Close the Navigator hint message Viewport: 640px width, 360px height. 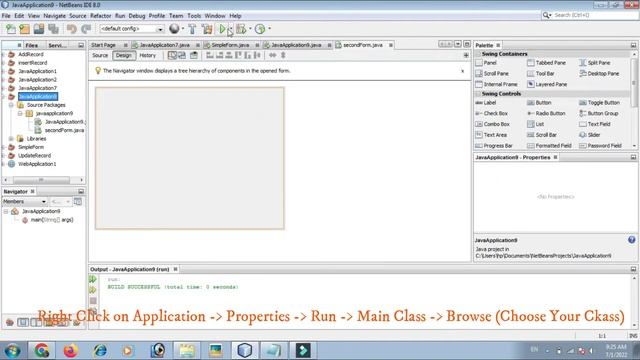(x=462, y=71)
